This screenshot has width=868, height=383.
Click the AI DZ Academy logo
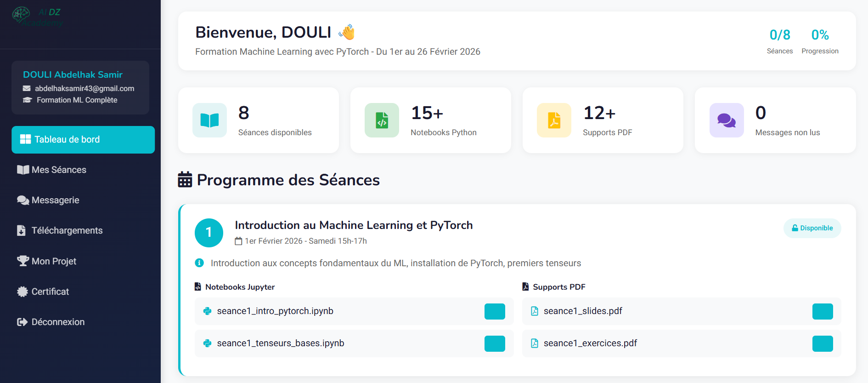pyautogui.click(x=38, y=17)
